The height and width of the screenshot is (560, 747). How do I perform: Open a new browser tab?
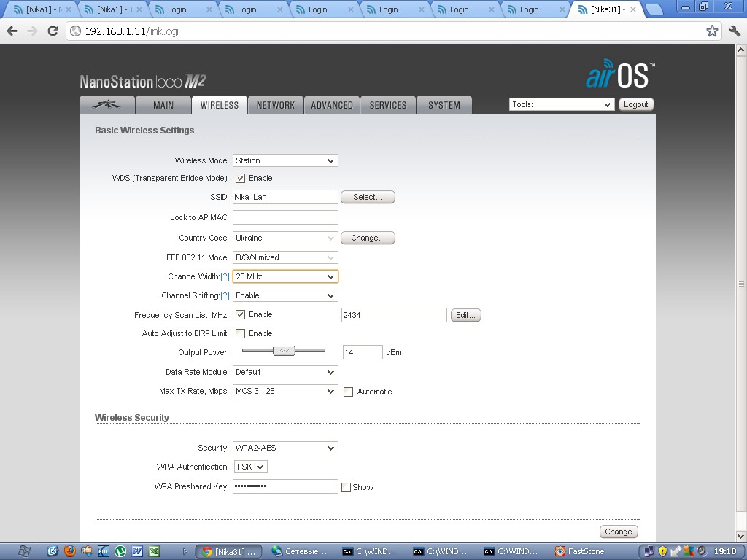[x=654, y=9]
